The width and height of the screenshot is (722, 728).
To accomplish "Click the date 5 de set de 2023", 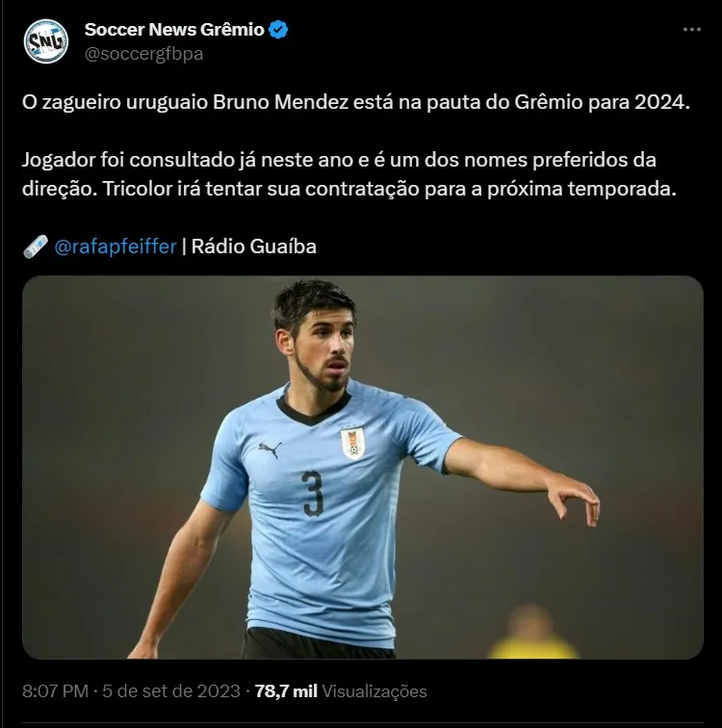I will coord(171,691).
